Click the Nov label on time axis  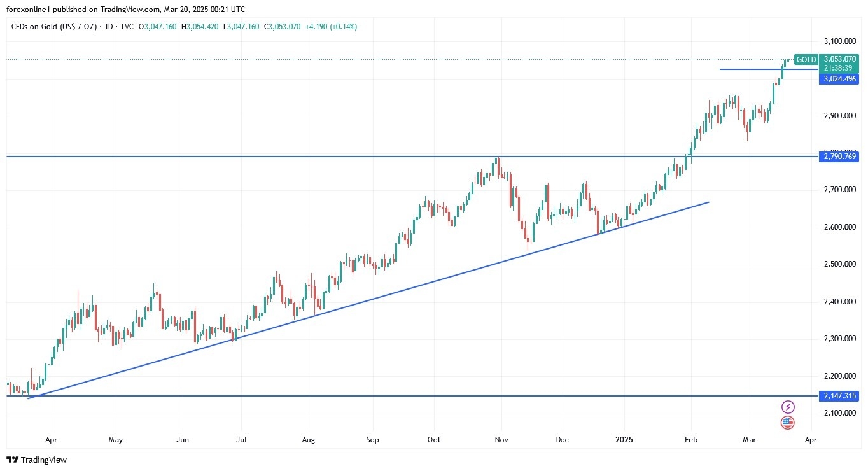pos(502,439)
